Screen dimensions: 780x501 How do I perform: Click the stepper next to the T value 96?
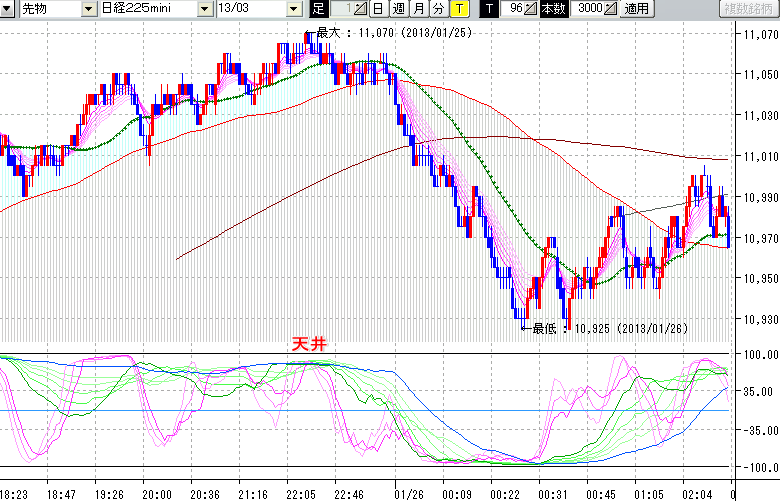click(532, 9)
